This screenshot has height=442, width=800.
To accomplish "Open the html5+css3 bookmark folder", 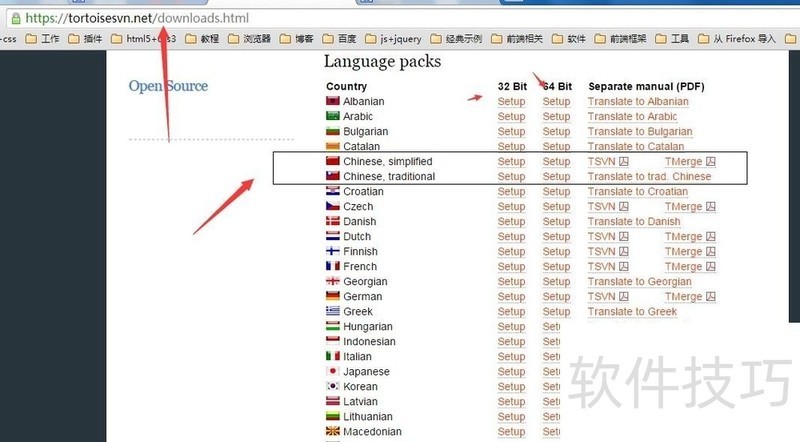I will (x=143, y=39).
